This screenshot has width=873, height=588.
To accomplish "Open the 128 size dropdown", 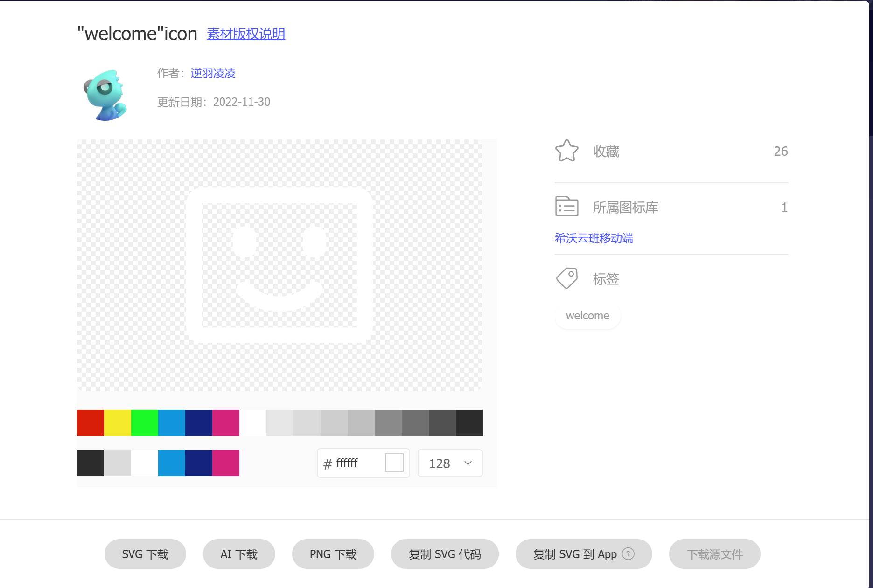I will (x=450, y=463).
